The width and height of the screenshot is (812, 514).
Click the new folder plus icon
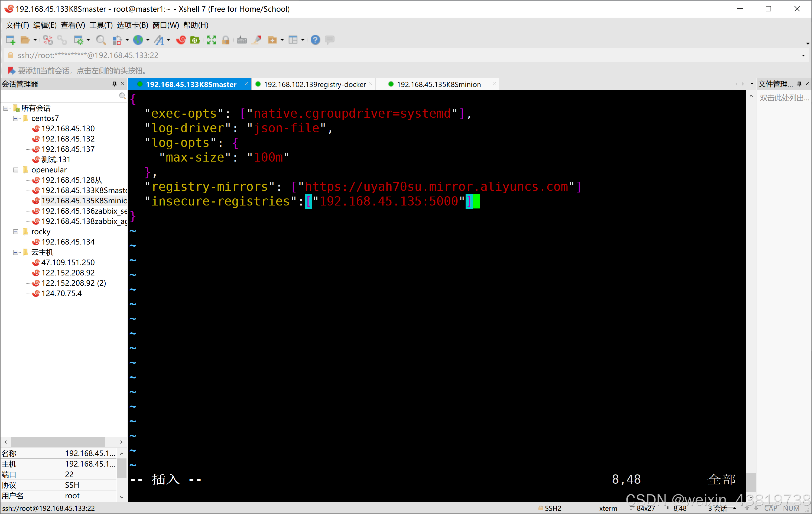coord(272,40)
